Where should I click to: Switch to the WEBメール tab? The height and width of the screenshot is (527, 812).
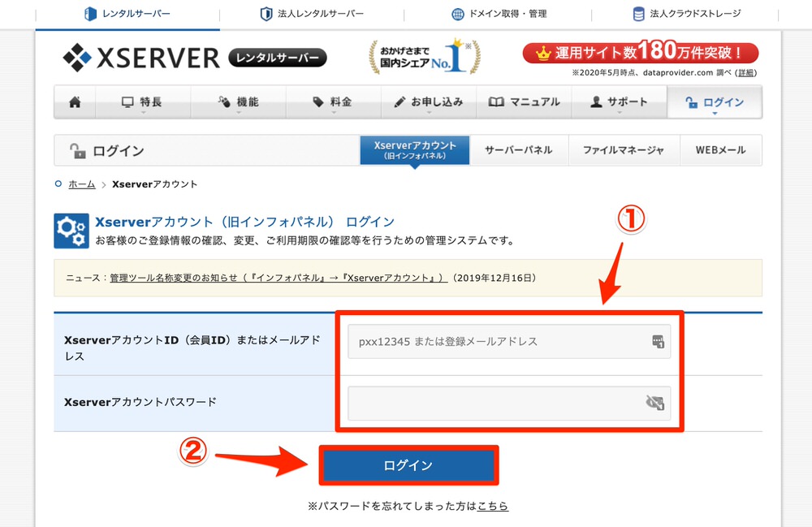(720, 150)
